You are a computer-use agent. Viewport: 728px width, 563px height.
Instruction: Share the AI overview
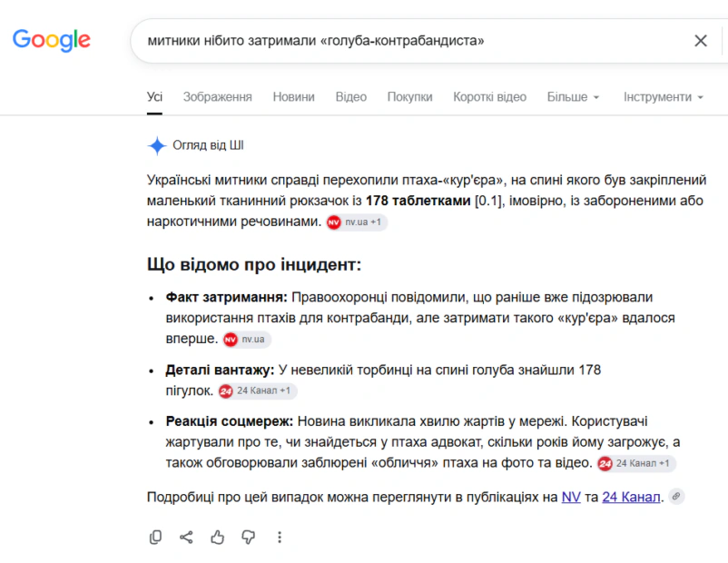click(x=186, y=537)
